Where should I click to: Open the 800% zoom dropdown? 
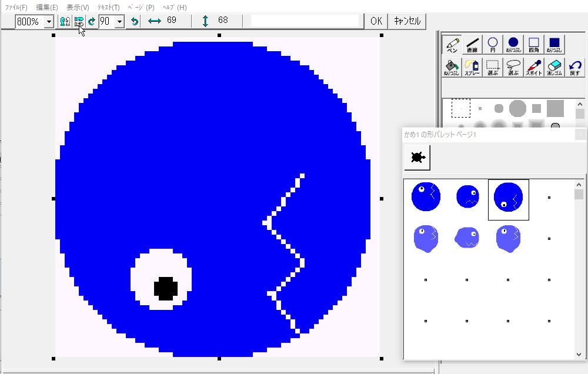[49, 22]
